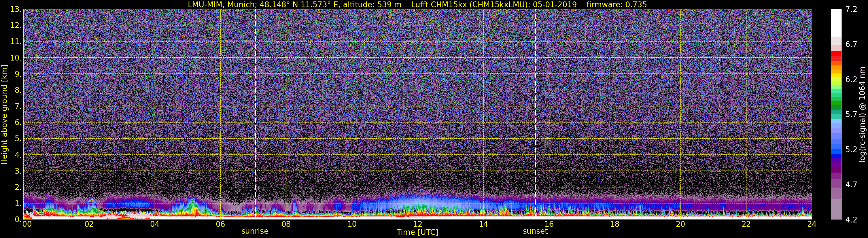
Task: Click the '9.' height tick label
Action: [18, 74]
